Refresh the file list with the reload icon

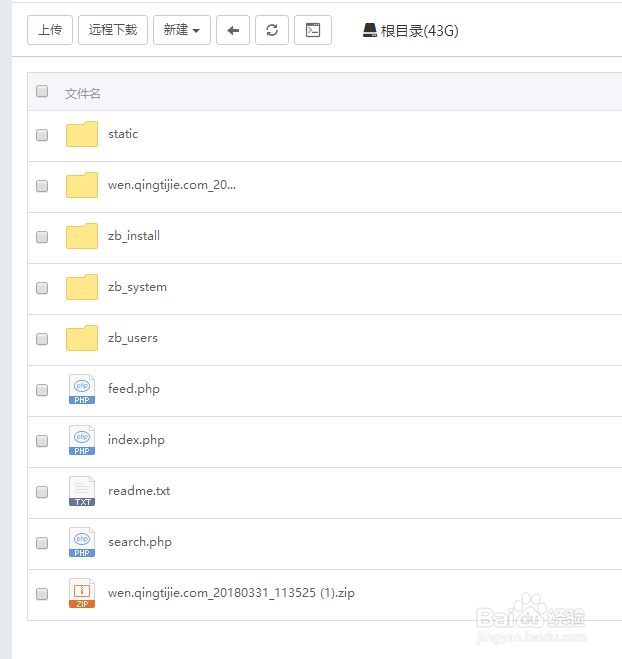pyautogui.click(x=272, y=30)
